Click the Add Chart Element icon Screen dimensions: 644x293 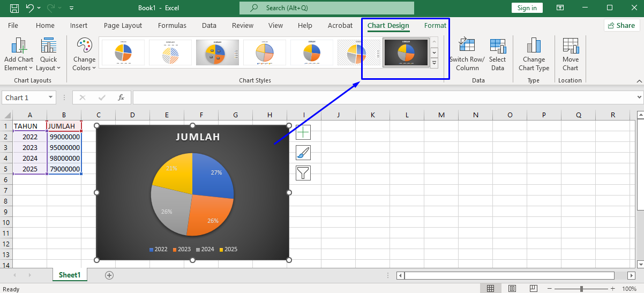click(19, 47)
